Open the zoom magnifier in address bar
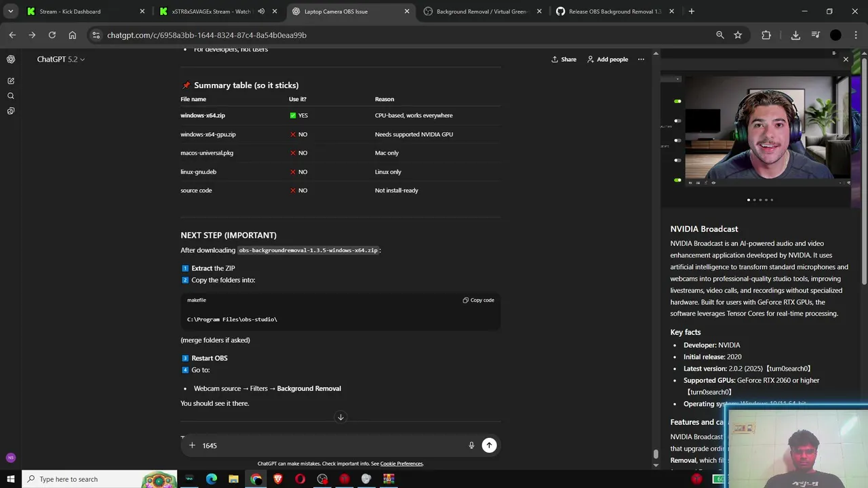 (720, 35)
